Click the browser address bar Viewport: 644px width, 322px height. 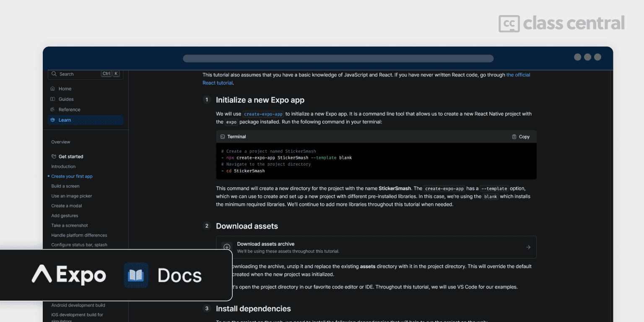(x=338, y=58)
